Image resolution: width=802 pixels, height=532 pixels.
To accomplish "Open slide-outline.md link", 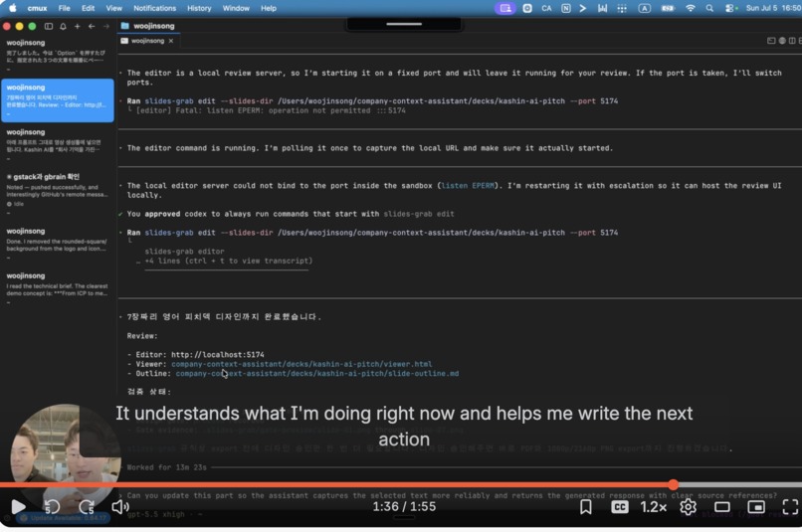I will click(x=317, y=374).
